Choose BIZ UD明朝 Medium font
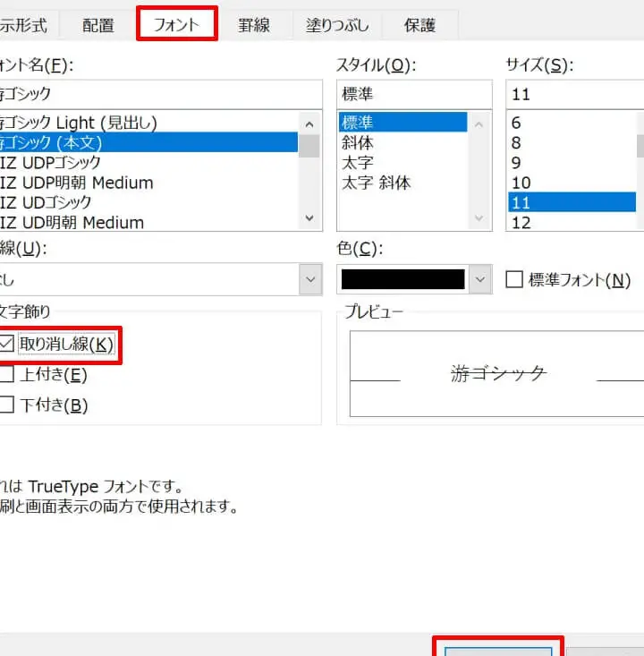This screenshot has width=644, height=656. pyautogui.click(x=148, y=222)
